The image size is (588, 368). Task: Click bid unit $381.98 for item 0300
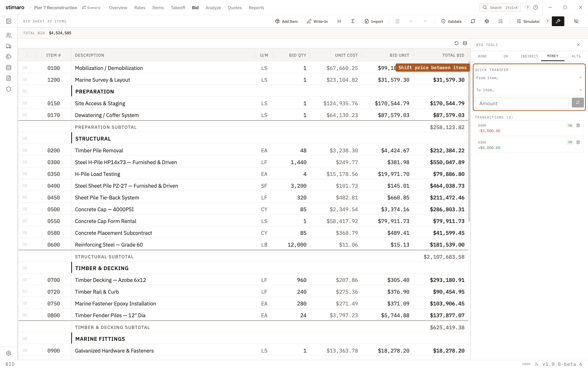pyautogui.click(x=398, y=162)
